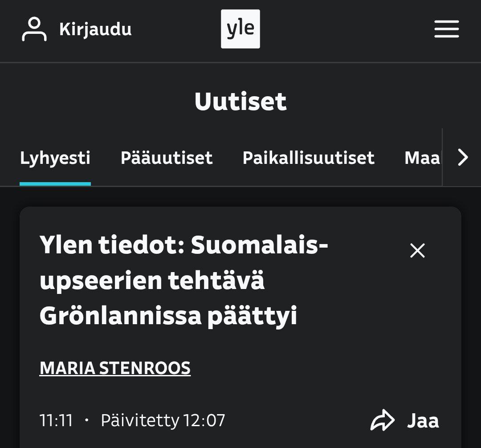Open the hamburger menu
481x448 pixels.
tap(446, 29)
